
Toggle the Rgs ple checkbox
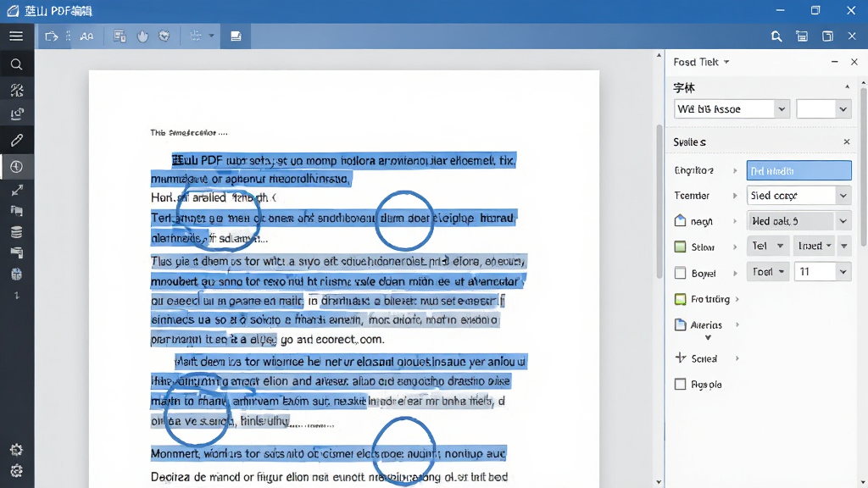click(681, 384)
